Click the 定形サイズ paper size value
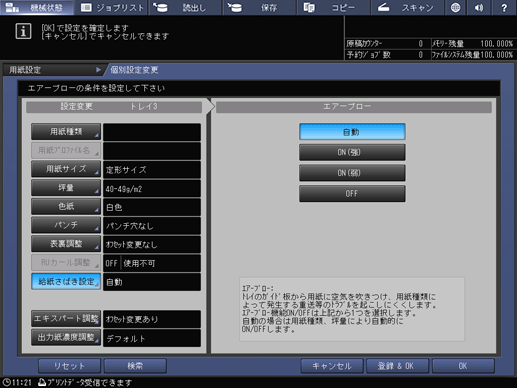This screenshot has width=517, height=388. coord(152,170)
